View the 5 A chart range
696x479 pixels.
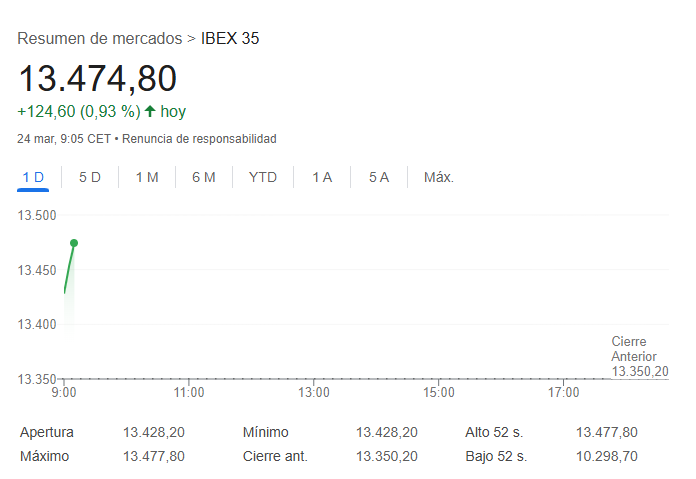(x=378, y=177)
